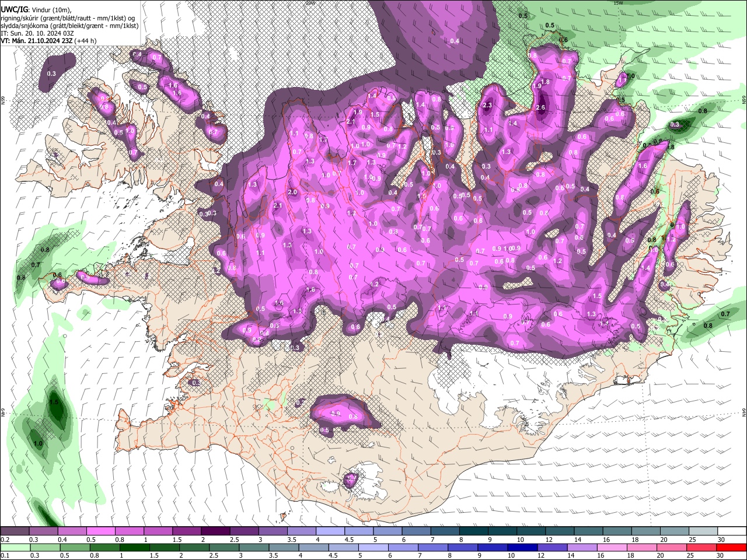Pick the dark teal 8–9 snow scale swatch
The width and height of the screenshot is (747, 560).
pos(474,531)
